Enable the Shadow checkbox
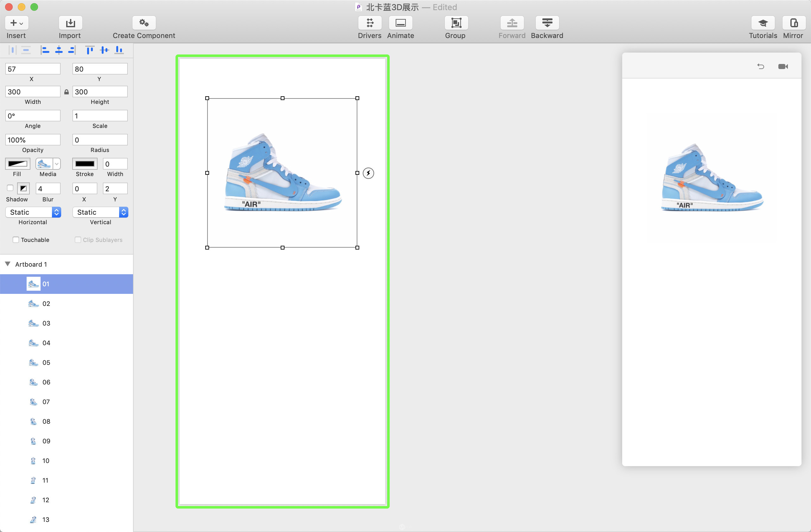Viewport: 811px width, 532px height. point(10,188)
